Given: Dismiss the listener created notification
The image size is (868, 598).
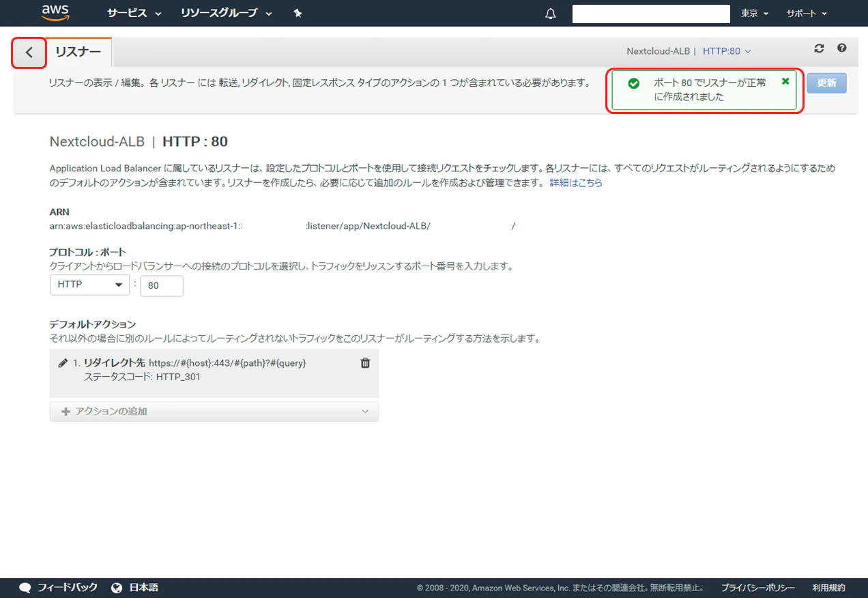Looking at the screenshot, I should [785, 81].
